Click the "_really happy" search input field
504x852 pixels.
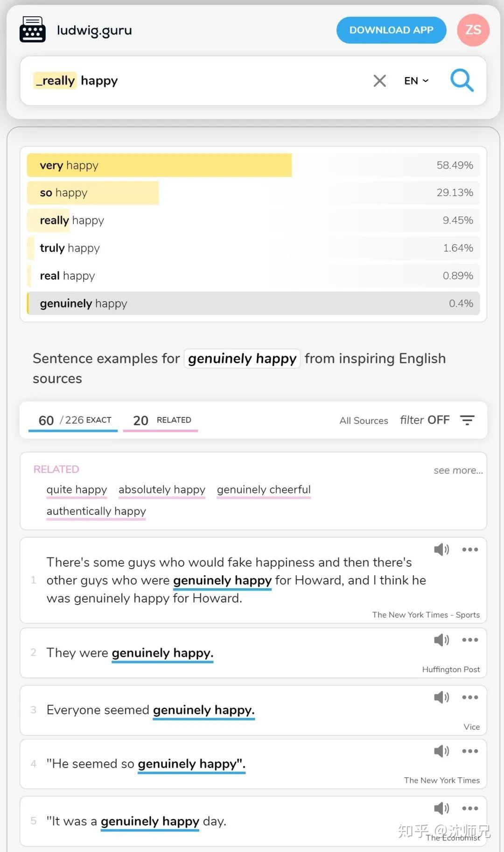[x=210, y=81]
